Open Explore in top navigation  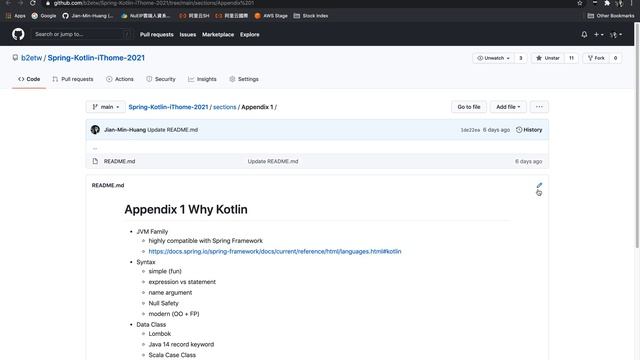250,35
